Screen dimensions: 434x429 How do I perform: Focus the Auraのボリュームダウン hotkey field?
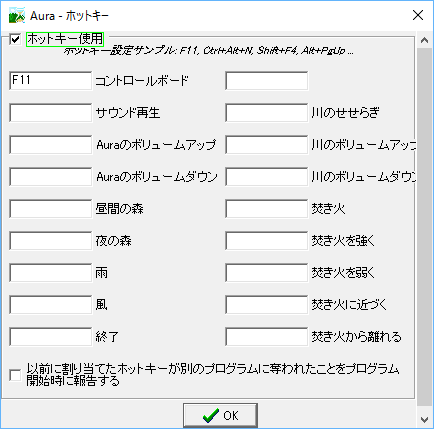point(50,177)
